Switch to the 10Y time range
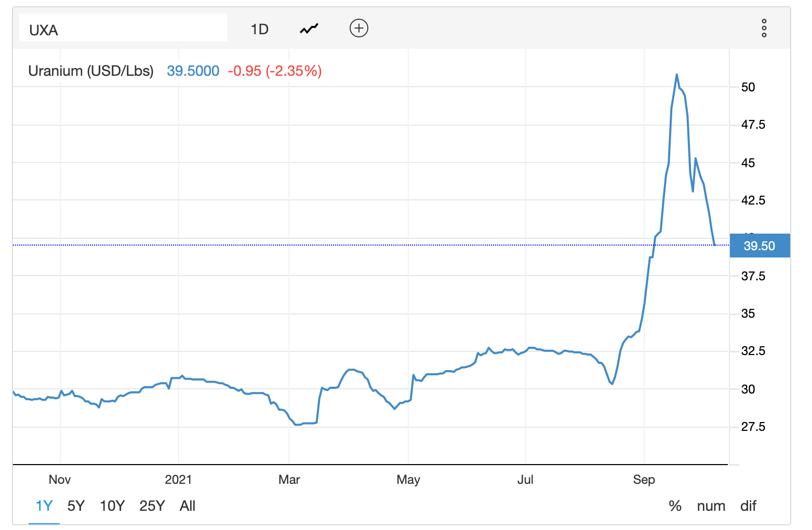Viewport: 812px width, 530px height. [x=112, y=506]
